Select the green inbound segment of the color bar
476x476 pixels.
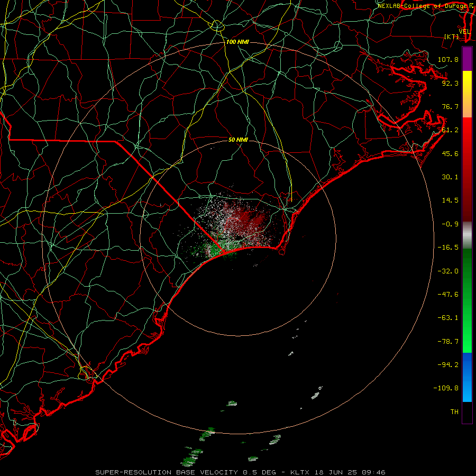pos(467,300)
